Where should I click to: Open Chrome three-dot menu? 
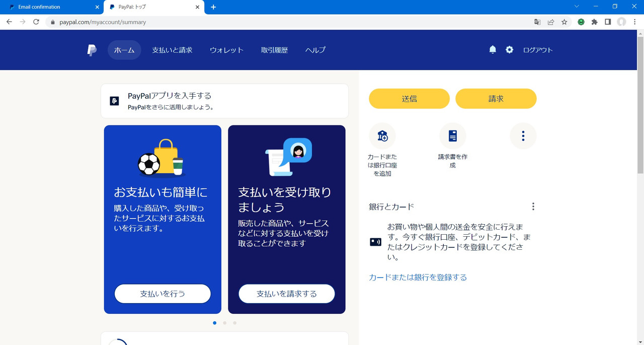click(x=634, y=22)
